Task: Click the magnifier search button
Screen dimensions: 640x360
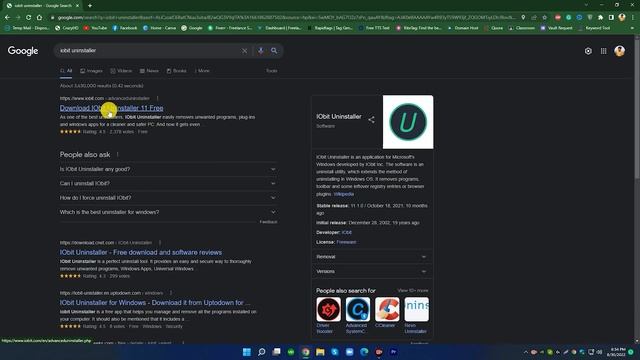Action: click(274, 51)
